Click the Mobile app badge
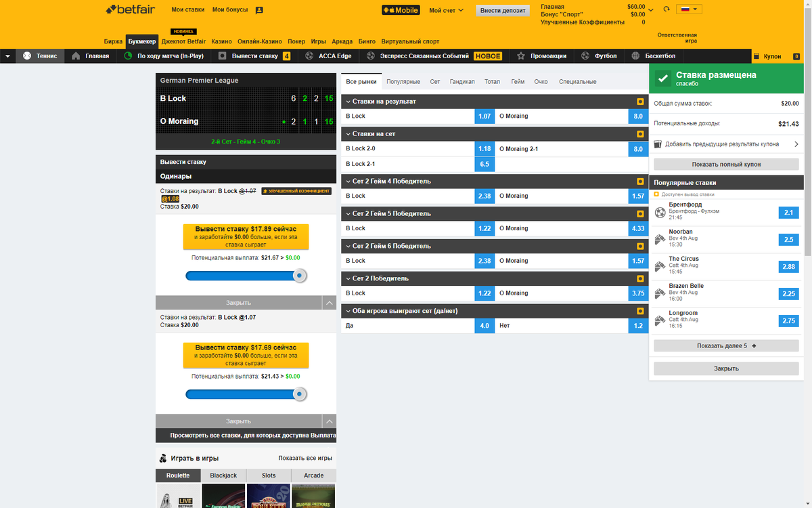Screen dimensions: 812x508 [x=401, y=10]
